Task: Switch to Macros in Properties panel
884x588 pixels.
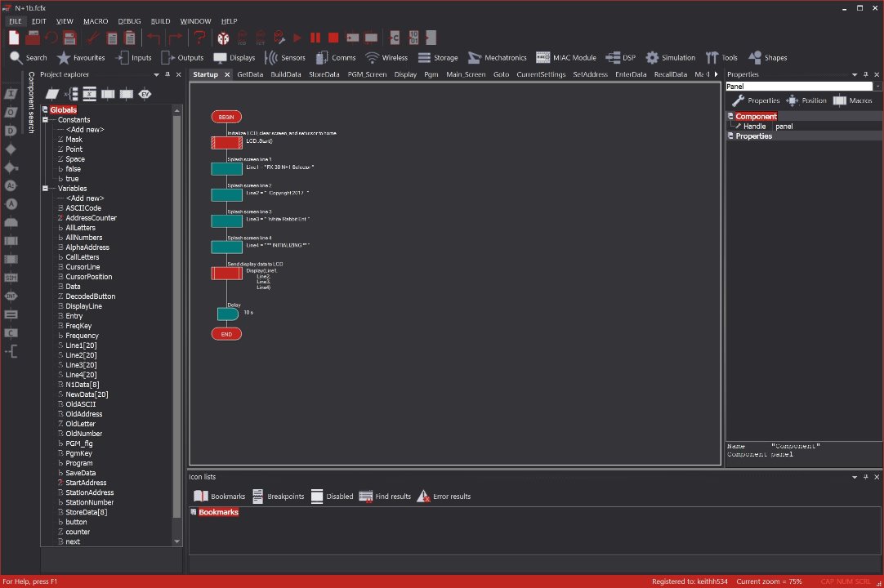Action: click(852, 100)
